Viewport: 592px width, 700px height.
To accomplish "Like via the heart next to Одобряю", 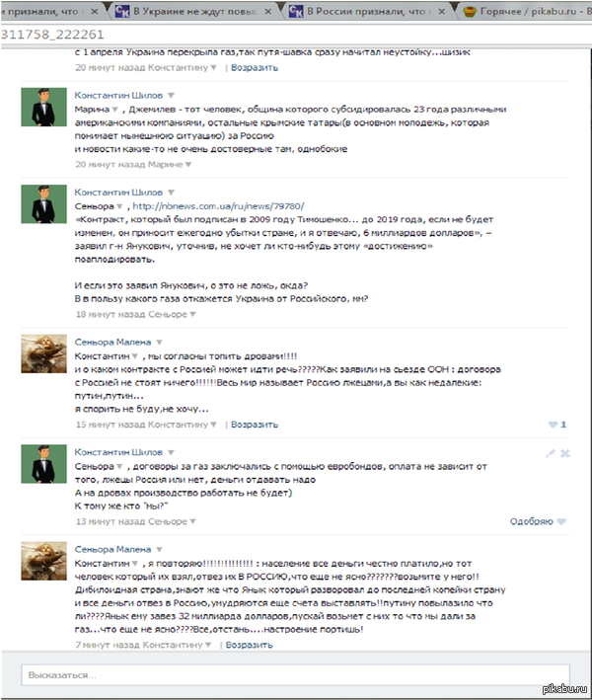I will (561, 521).
